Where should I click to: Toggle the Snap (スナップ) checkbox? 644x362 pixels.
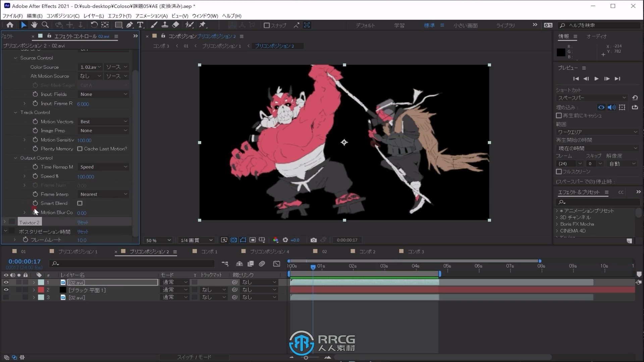point(267,25)
